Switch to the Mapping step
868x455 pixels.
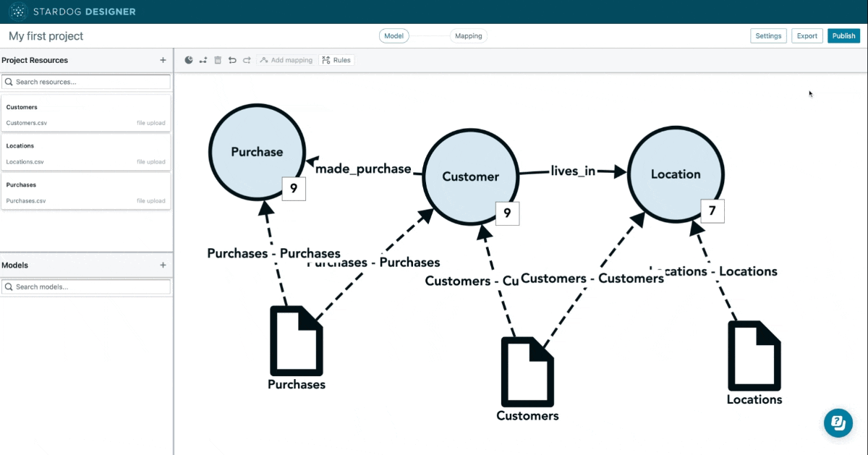[468, 36]
